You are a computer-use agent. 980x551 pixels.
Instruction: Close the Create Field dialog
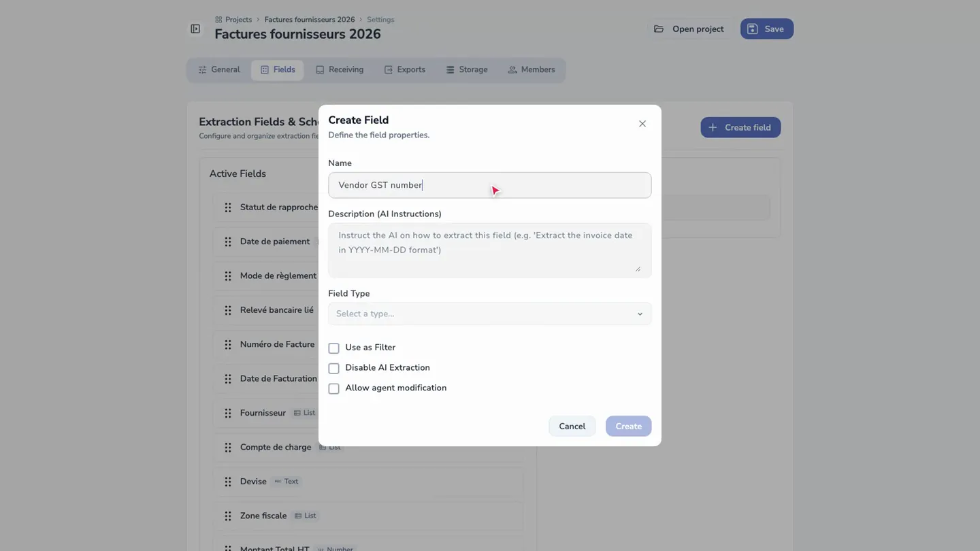642,124
